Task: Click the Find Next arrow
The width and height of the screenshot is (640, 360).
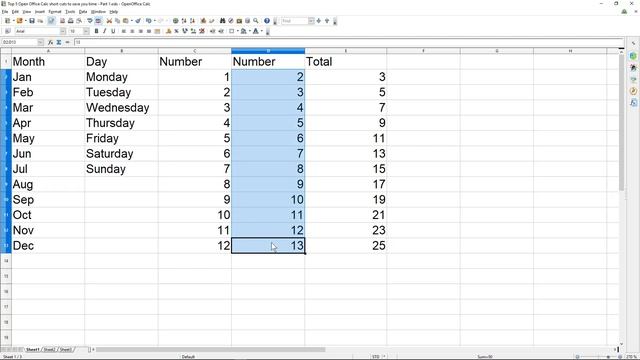Action: pyautogui.click(x=319, y=21)
